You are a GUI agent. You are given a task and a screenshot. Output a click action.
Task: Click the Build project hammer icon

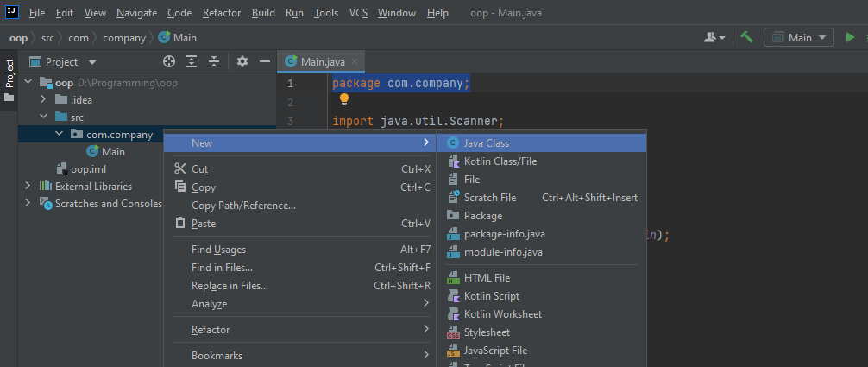pos(746,37)
